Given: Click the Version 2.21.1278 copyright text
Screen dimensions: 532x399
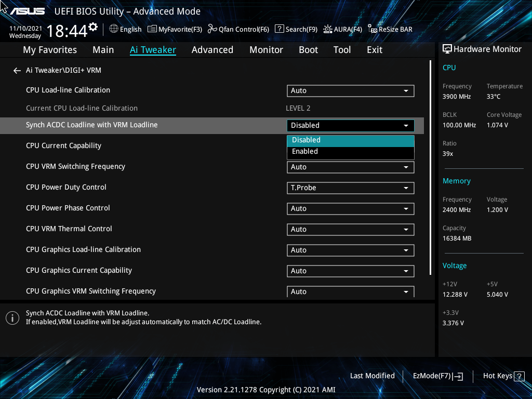Looking at the screenshot, I should tap(266, 390).
